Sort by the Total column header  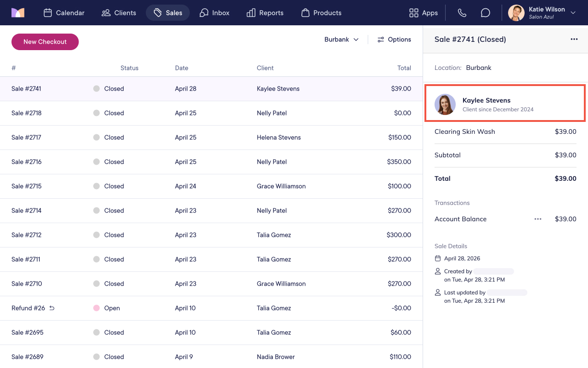click(404, 68)
